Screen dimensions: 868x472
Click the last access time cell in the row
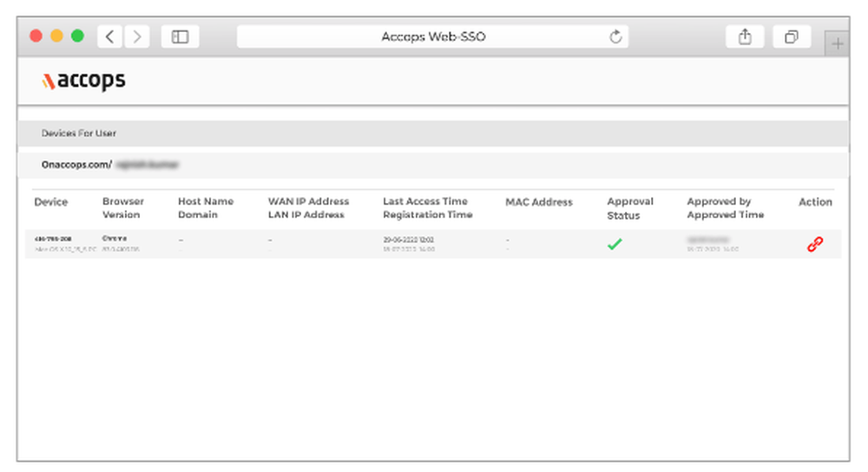(409, 239)
